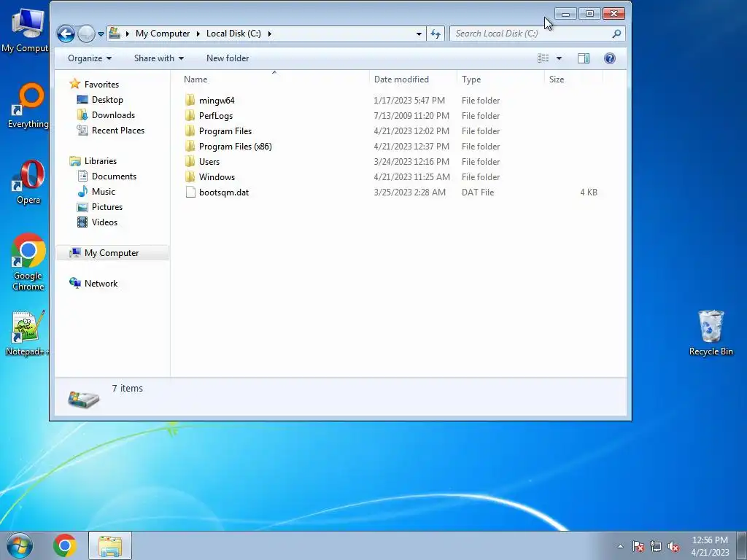Open the recent pages dropdown arrow
This screenshot has width=747, height=560.
101,34
